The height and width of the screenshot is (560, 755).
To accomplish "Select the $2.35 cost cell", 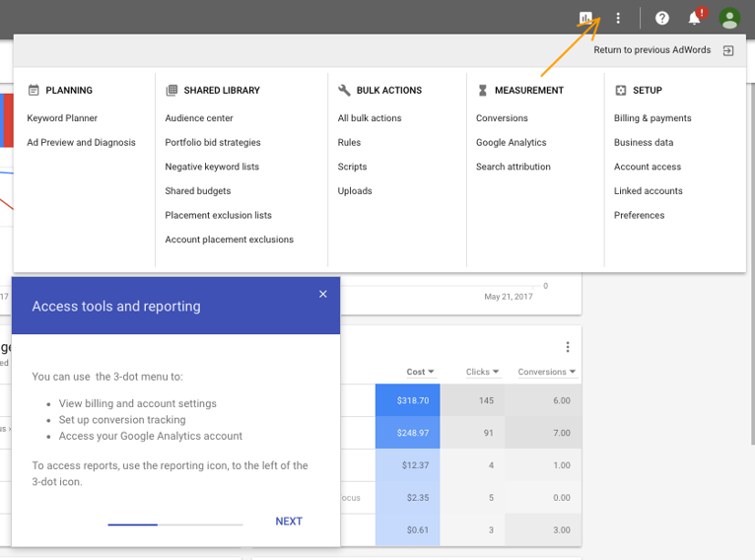I will pos(407,498).
